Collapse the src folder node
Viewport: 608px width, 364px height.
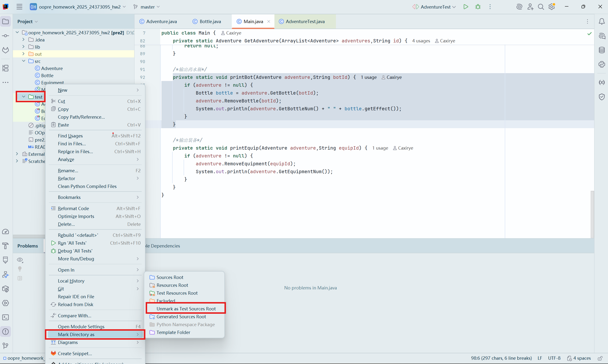coord(24,61)
